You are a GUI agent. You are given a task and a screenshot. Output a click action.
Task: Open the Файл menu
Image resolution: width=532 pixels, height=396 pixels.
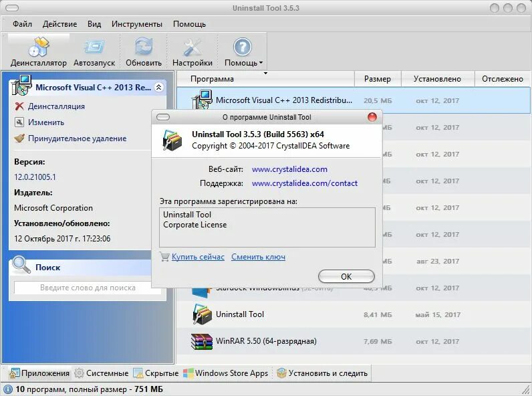[23, 24]
